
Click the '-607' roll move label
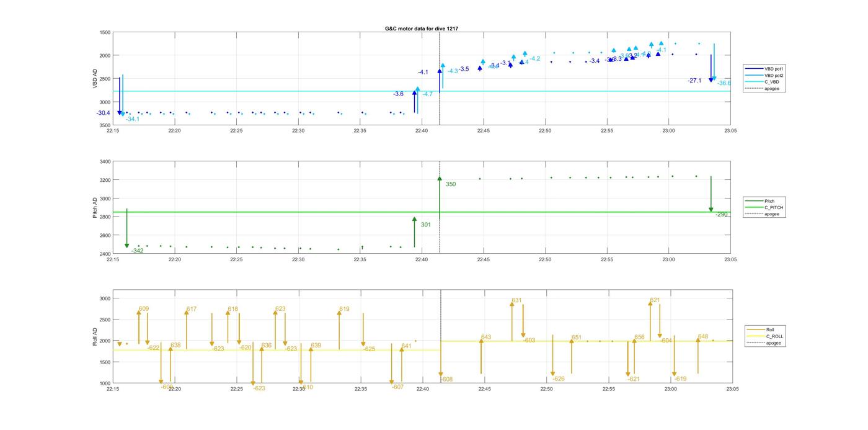(398, 387)
